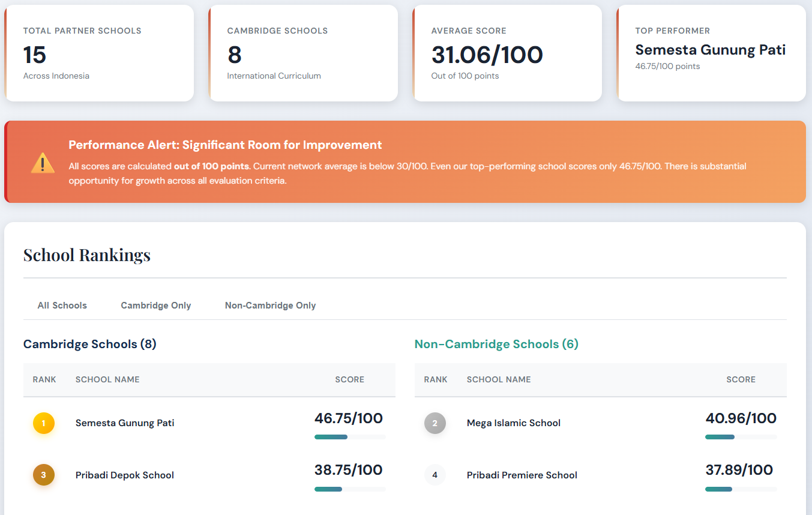Open the Mega Islamic School row
This screenshot has height=515, width=812.
pyautogui.click(x=514, y=423)
